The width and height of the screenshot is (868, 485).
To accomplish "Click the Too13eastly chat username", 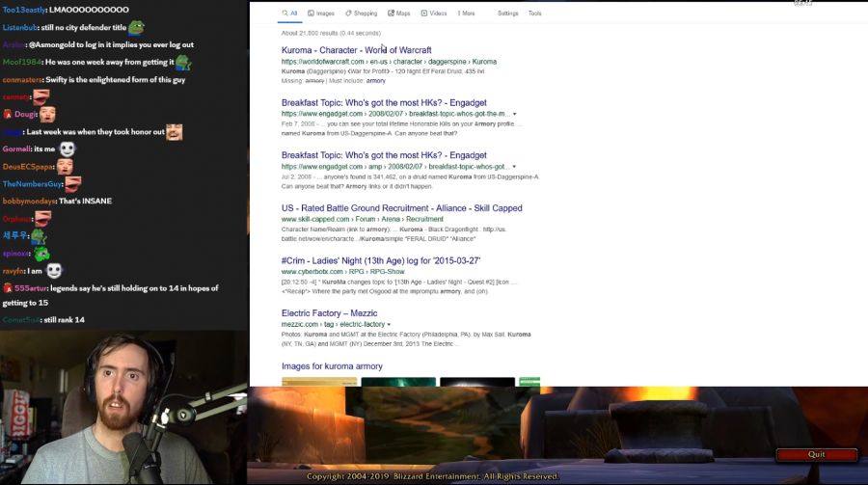I will click(24, 10).
